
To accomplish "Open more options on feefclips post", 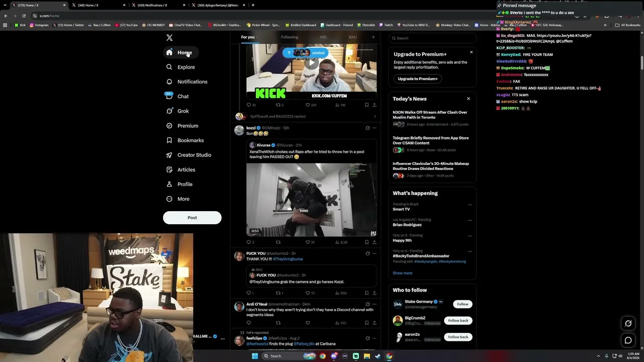I will 374,338.
